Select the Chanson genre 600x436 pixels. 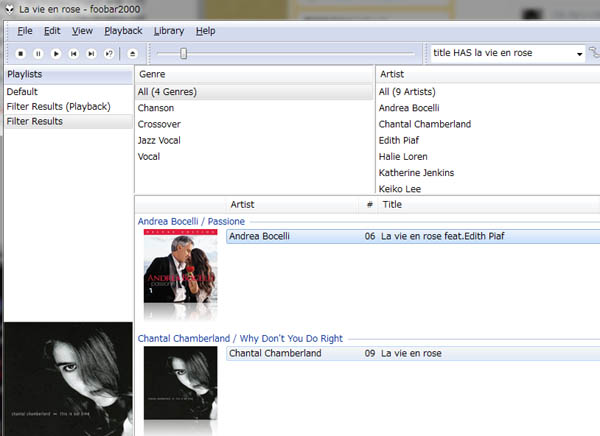point(254,108)
